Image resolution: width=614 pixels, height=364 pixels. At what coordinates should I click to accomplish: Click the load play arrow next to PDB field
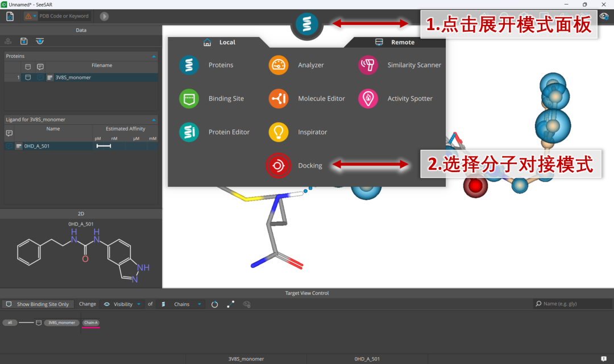coord(104,16)
